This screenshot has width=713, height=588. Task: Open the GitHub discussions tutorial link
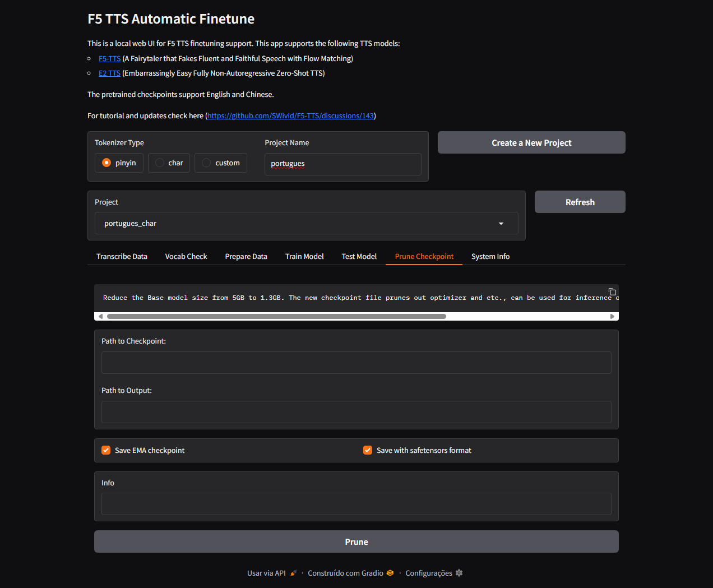(x=290, y=115)
